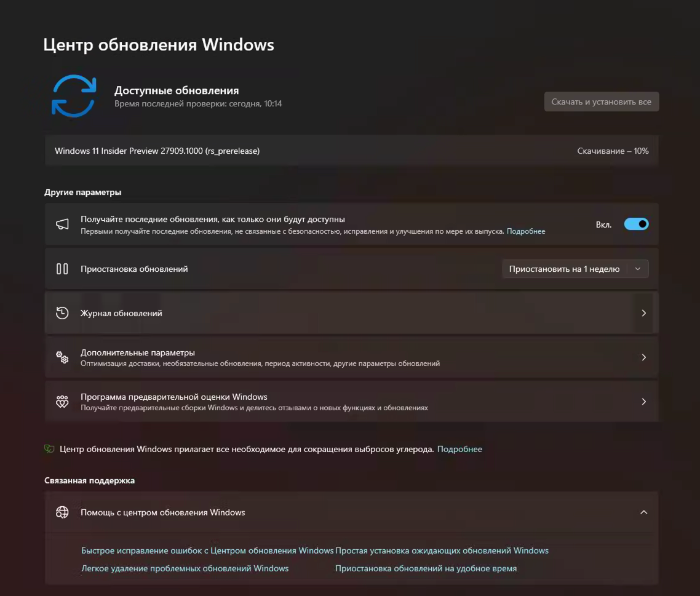Open Журнал обновлений
700x596 pixels.
pos(351,312)
